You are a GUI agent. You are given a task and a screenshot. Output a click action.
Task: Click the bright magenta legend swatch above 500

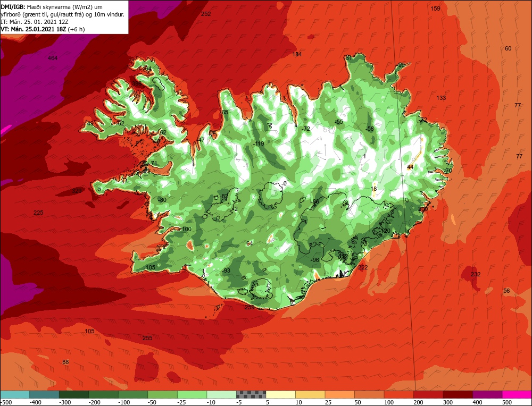click(517, 394)
